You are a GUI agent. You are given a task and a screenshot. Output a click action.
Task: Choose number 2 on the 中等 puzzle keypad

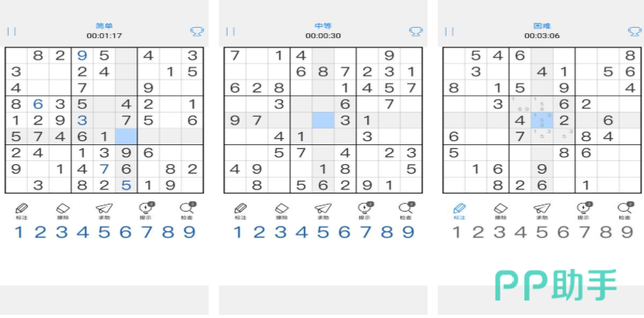click(259, 232)
